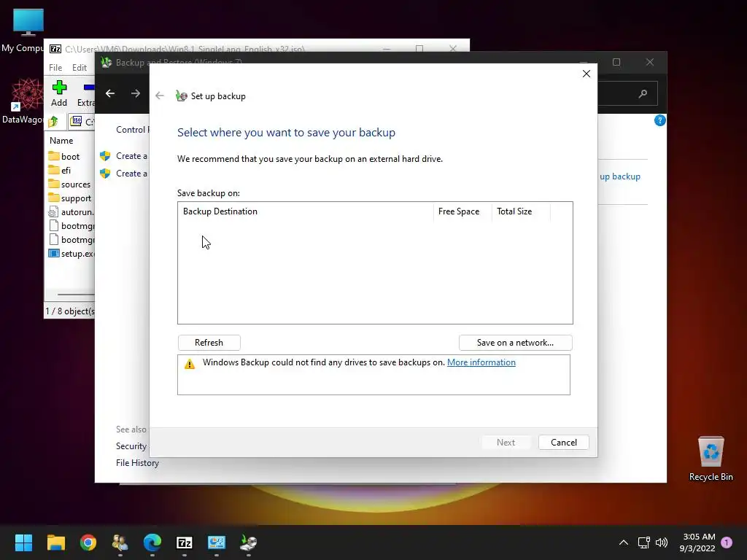Image resolution: width=747 pixels, height=560 pixels.
Task: Go back in Backup and Restore window
Action: [x=110, y=93]
